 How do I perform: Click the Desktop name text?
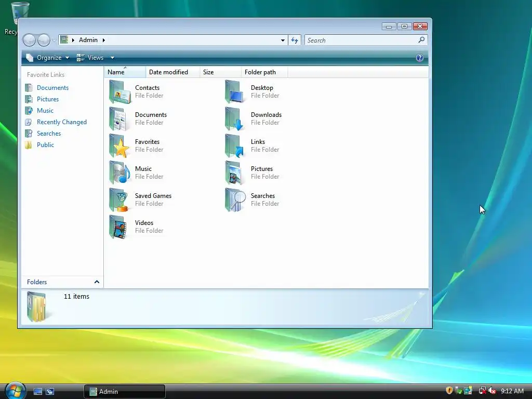262,87
